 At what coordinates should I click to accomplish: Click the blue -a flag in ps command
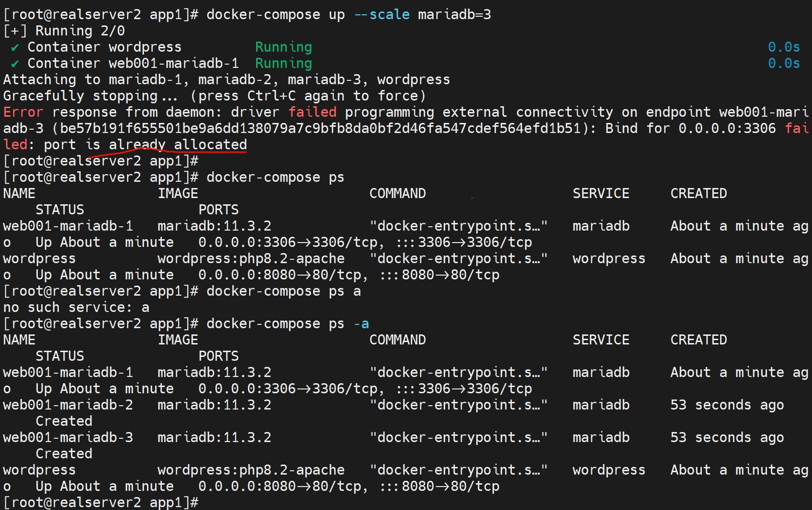pyautogui.click(x=361, y=323)
